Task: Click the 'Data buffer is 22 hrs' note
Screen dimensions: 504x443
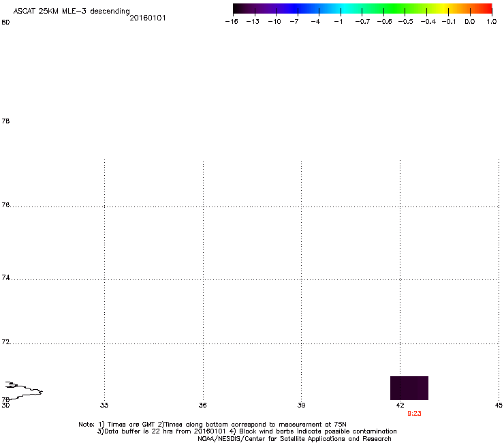Action: 247,431
